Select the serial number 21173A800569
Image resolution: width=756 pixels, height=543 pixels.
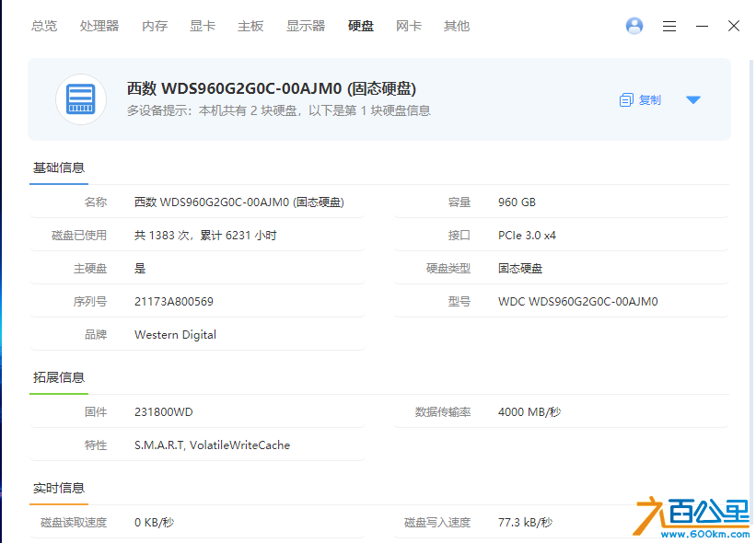point(173,302)
